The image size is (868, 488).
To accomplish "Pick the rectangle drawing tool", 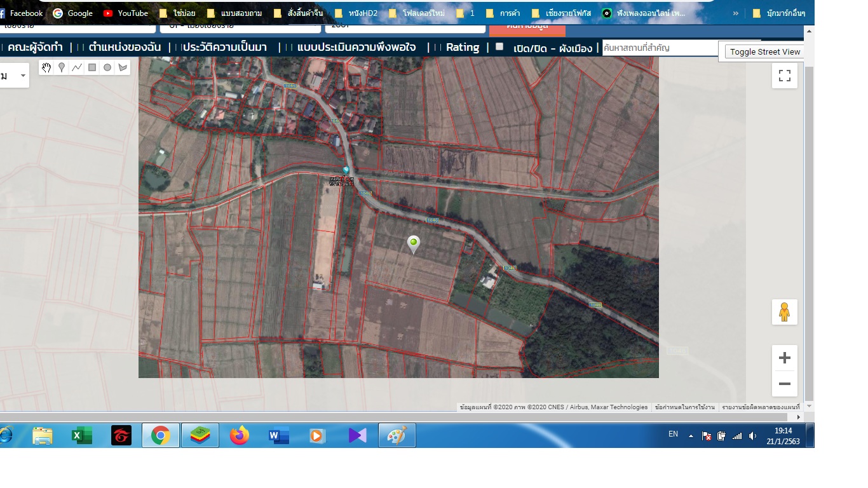I will (x=92, y=67).
